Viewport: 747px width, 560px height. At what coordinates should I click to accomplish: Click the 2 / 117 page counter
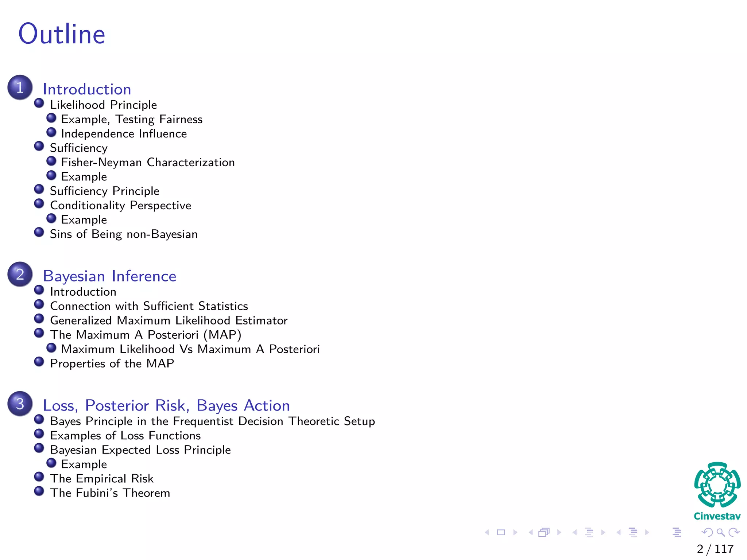point(715,549)
